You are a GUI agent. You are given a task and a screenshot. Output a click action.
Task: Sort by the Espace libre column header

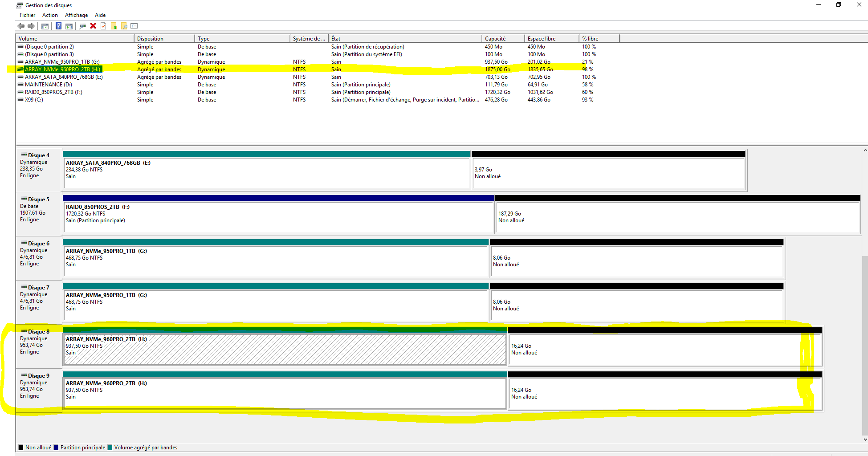(x=552, y=39)
